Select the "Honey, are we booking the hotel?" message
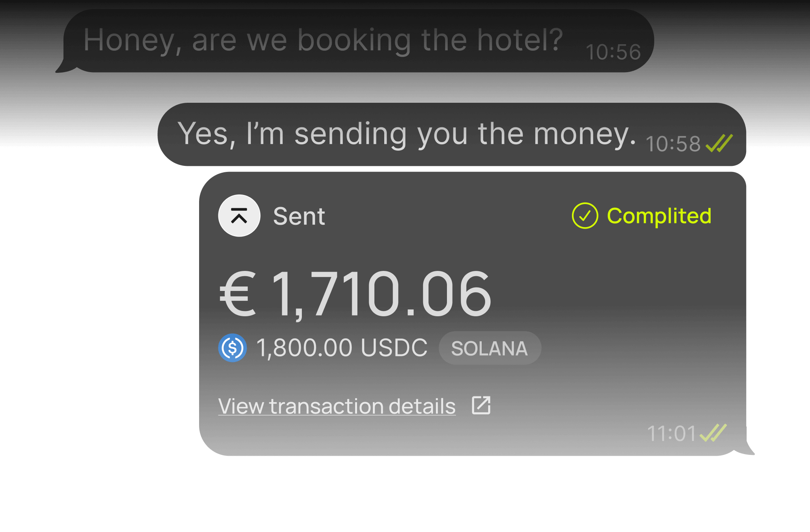Image resolution: width=810 pixels, height=532 pixels. 323,40
